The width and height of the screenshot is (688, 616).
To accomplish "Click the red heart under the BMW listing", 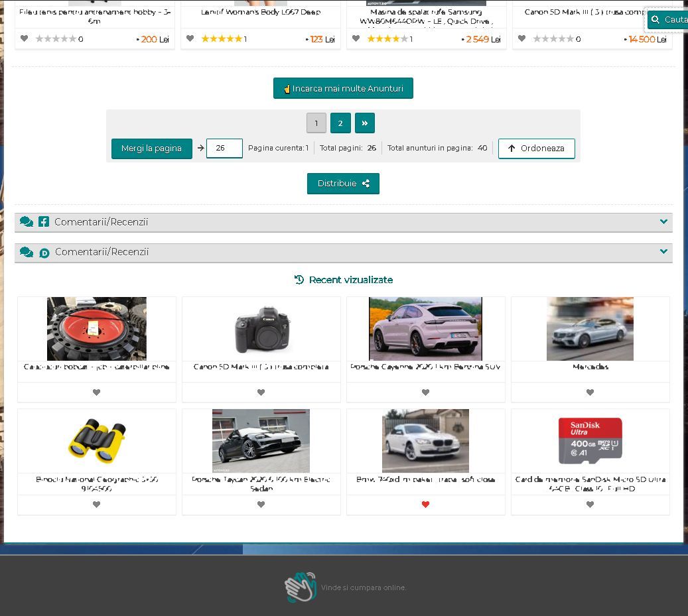I will pos(425,505).
